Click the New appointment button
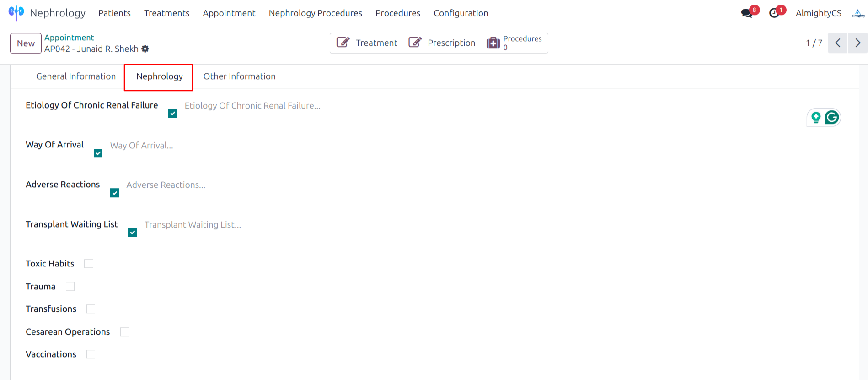The width and height of the screenshot is (868, 380). click(26, 43)
